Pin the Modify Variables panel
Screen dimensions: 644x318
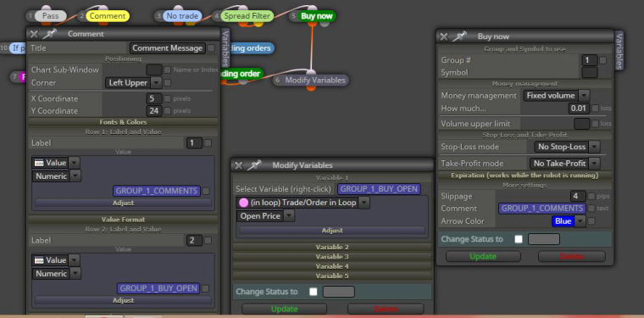254,165
